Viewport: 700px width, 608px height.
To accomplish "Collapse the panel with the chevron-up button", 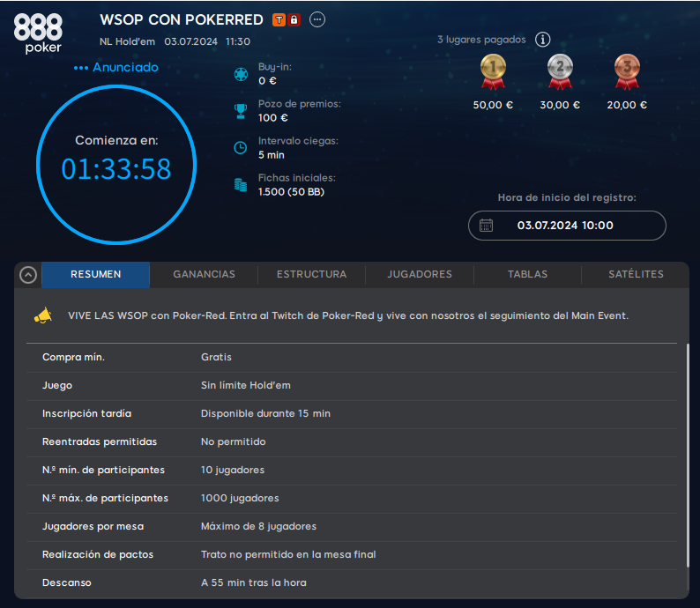I will pyautogui.click(x=28, y=275).
